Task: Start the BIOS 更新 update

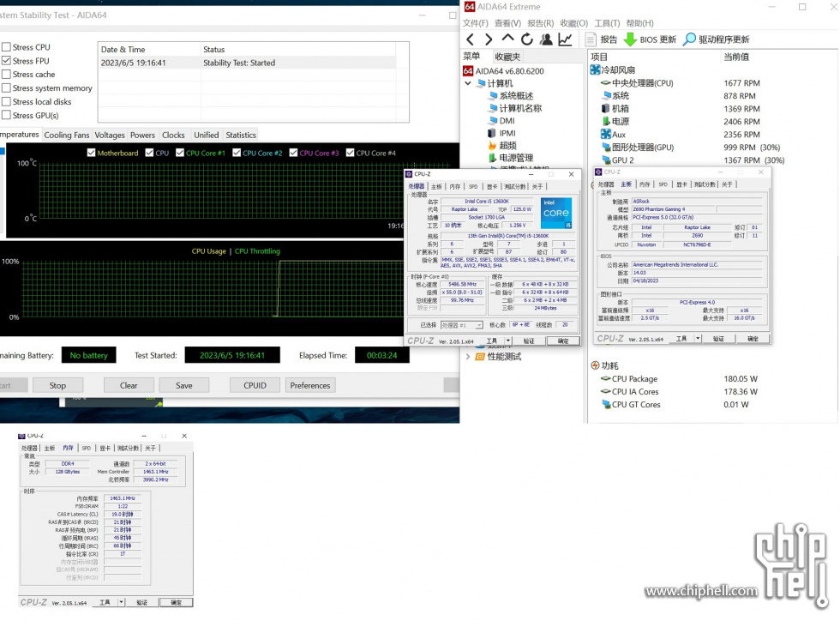Action: (651, 39)
